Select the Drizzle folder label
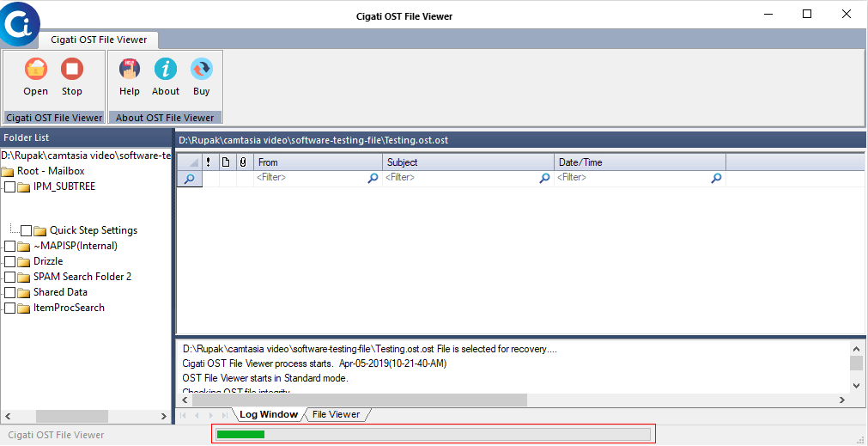This screenshot has width=868, height=446. click(x=48, y=261)
